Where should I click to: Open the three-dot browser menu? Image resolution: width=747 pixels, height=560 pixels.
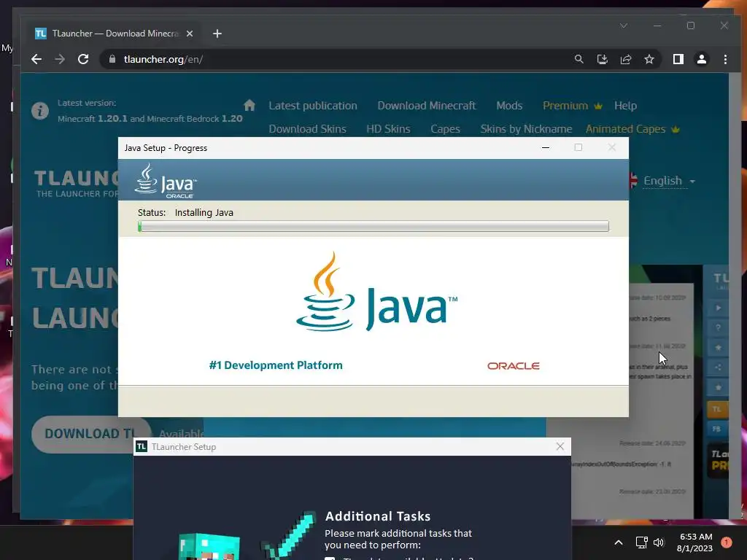(725, 59)
